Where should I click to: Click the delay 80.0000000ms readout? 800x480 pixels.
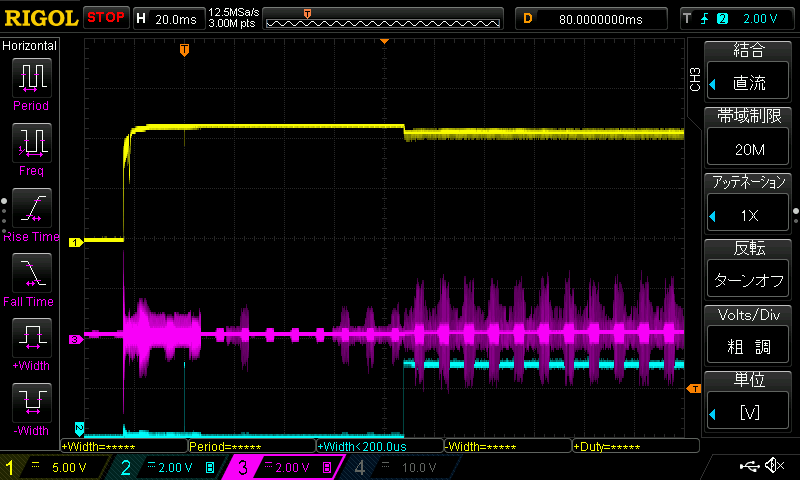pos(600,19)
